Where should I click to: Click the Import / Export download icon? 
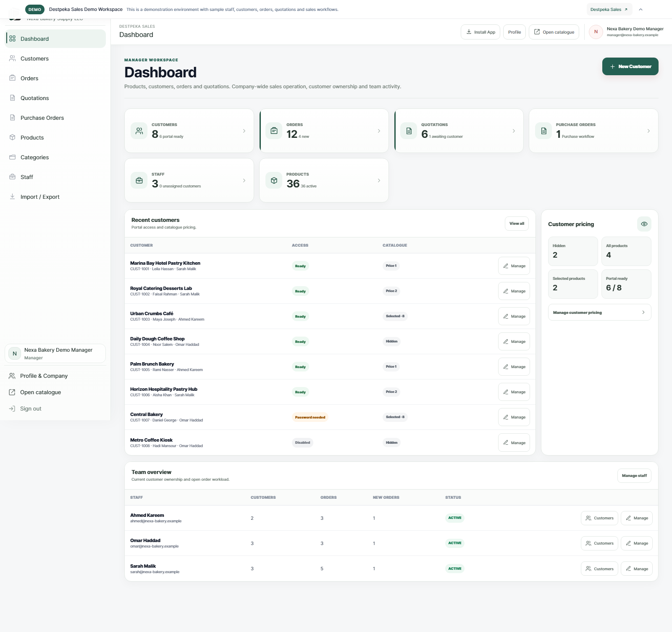13,197
